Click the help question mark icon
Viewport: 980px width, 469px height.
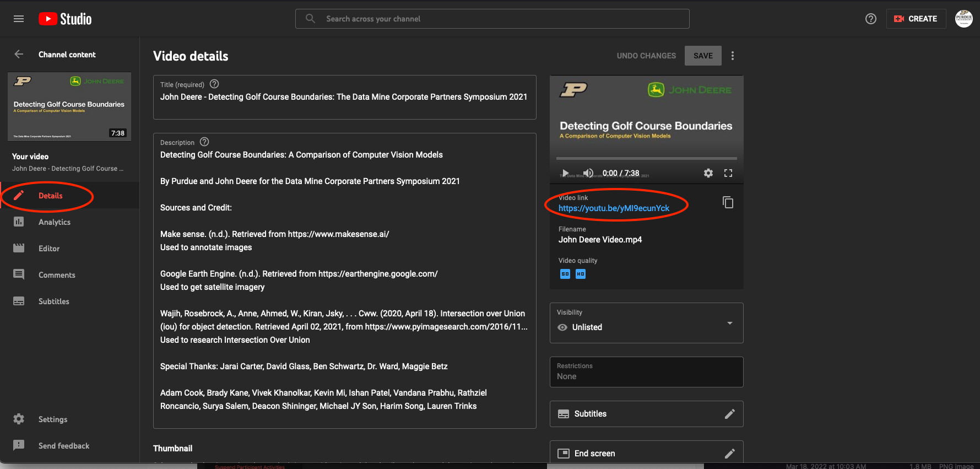(x=870, y=19)
